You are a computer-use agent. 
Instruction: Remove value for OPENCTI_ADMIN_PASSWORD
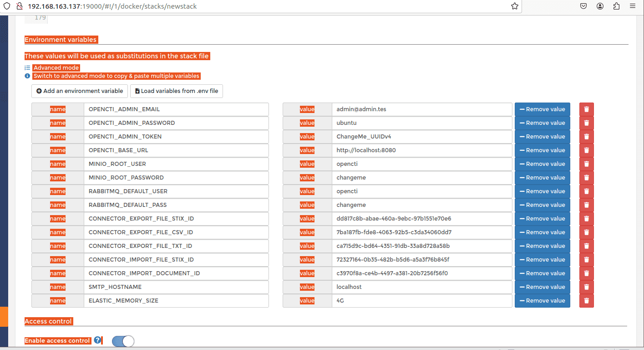543,123
